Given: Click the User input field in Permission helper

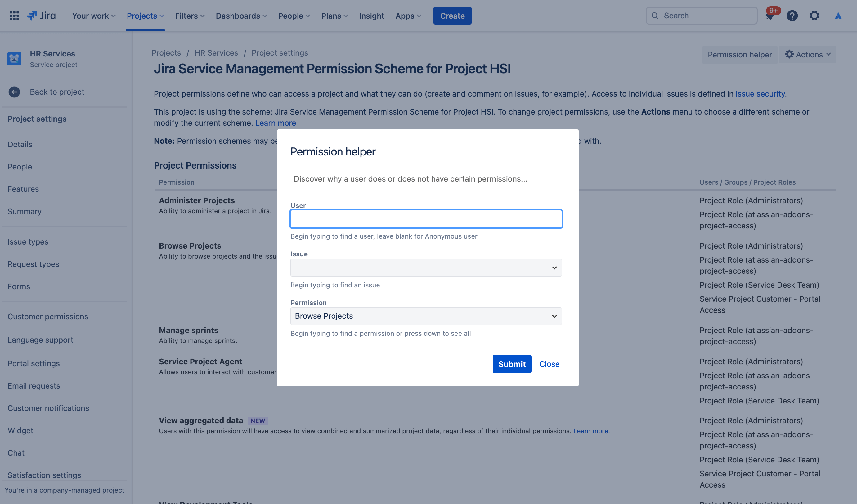Looking at the screenshot, I should point(426,218).
